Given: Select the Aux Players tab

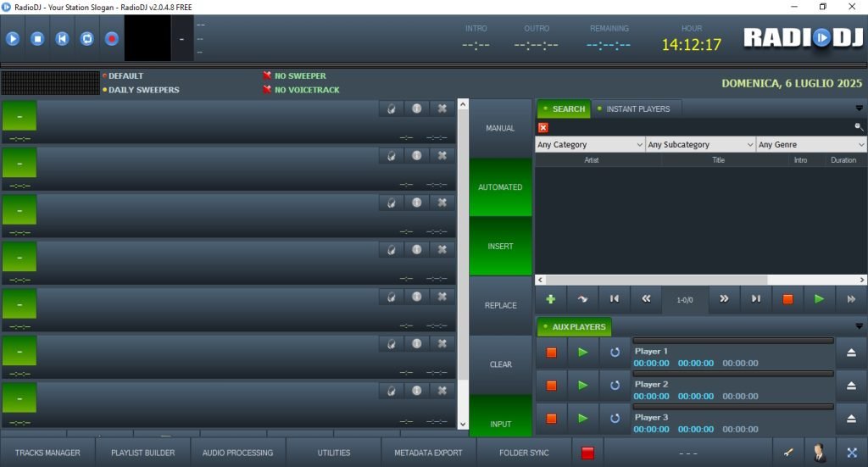Looking at the screenshot, I should pyautogui.click(x=574, y=327).
